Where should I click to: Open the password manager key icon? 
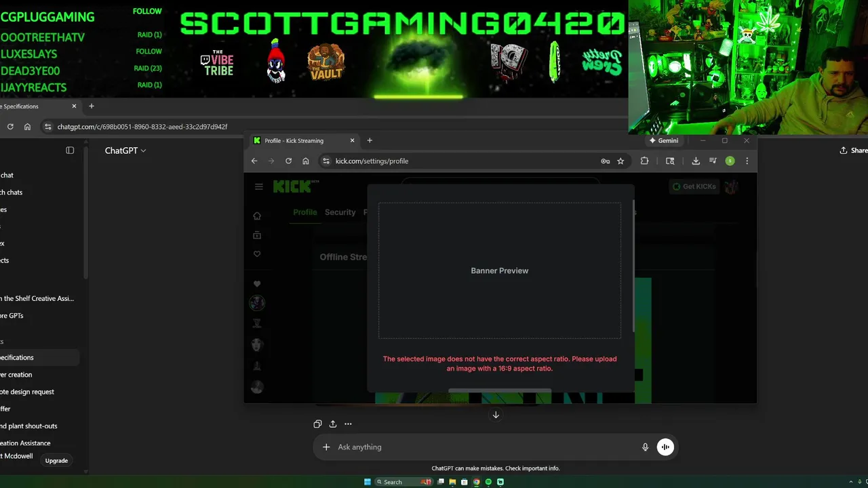605,161
